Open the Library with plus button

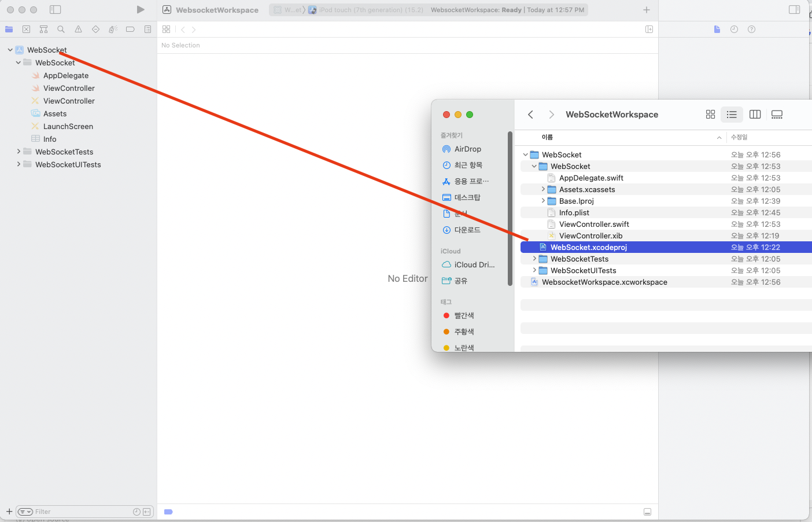coord(647,10)
